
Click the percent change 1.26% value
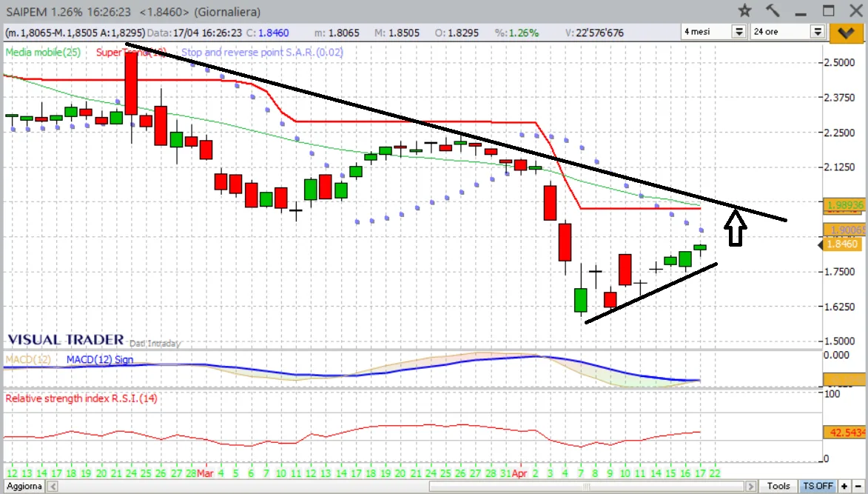[517, 33]
